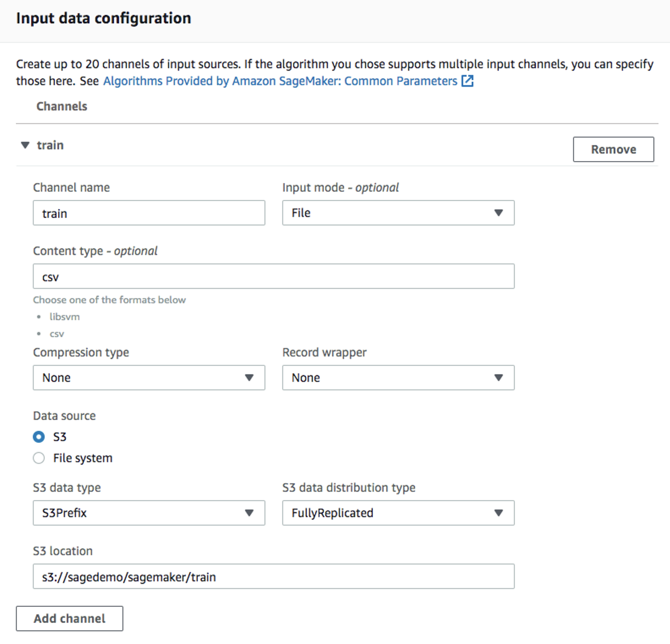Click the Record wrapper dropdown showing None
670x644 pixels.
[x=398, y=378]
